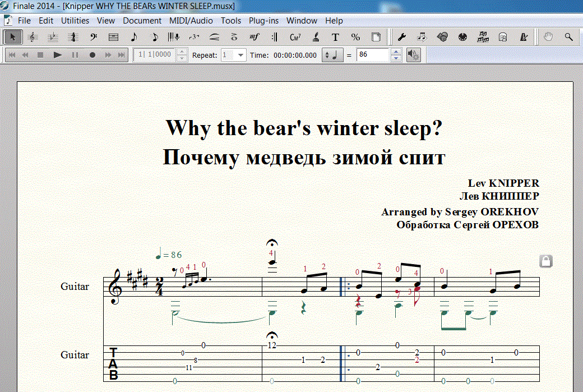Viewport: 583px width, 392px height.
Task: Increase the tempo with the up arrow
Action: [x=396, y=52]
